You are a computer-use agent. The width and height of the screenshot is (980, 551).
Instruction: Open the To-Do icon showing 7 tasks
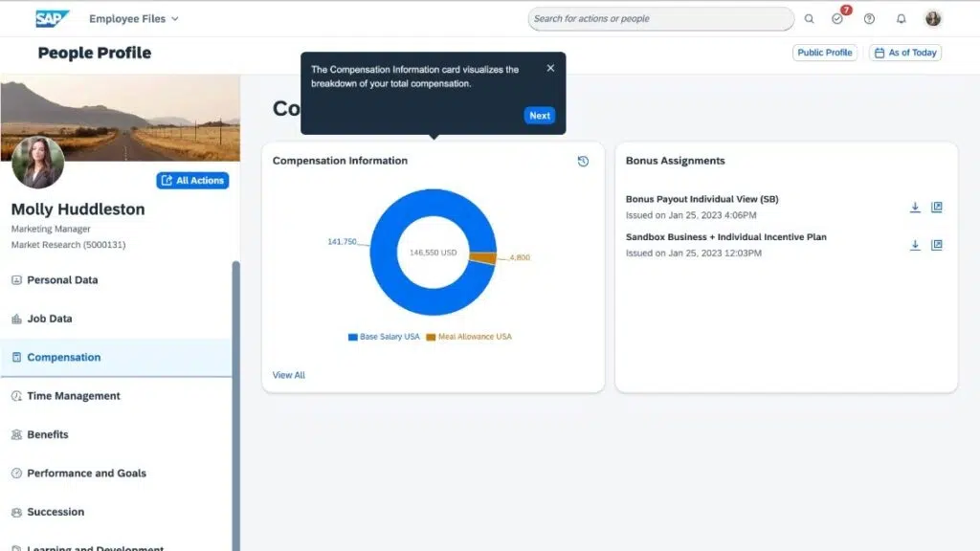[x=837, y=18]
